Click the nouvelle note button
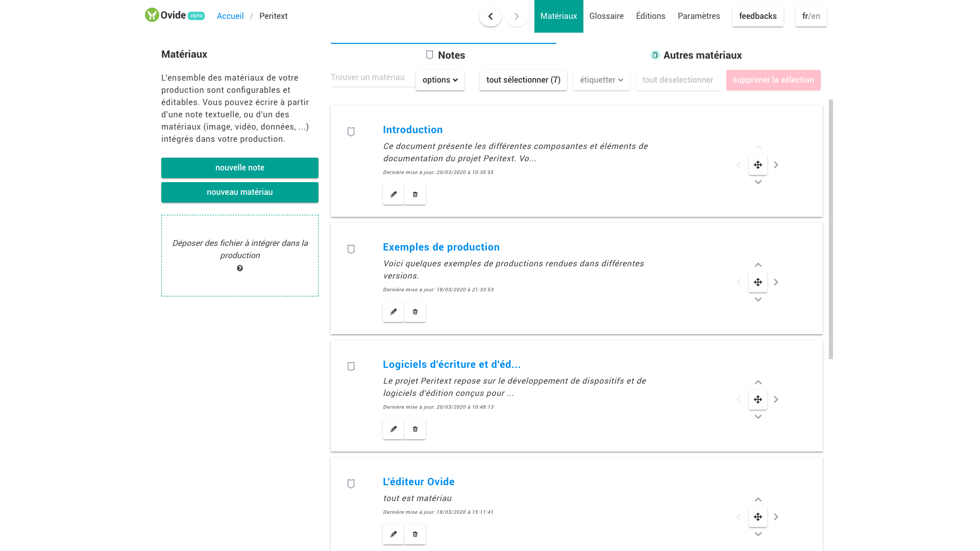This screenshot has height=551, width=980. [240, 168]
